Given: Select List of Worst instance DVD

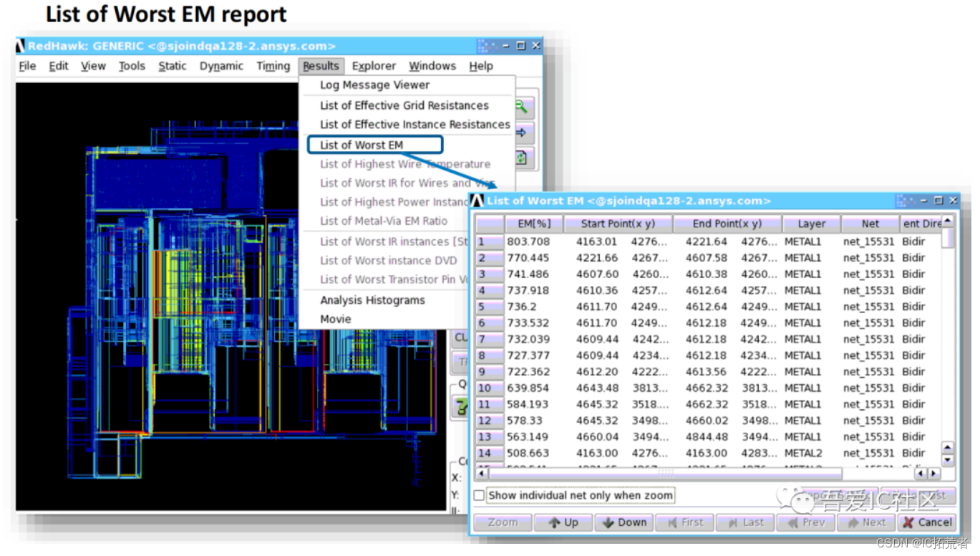Looking at the screenshot, I should (x=388, y=260).
